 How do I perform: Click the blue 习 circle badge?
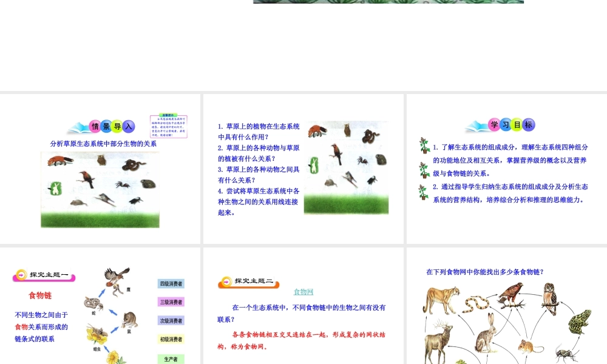pos(506,124)
